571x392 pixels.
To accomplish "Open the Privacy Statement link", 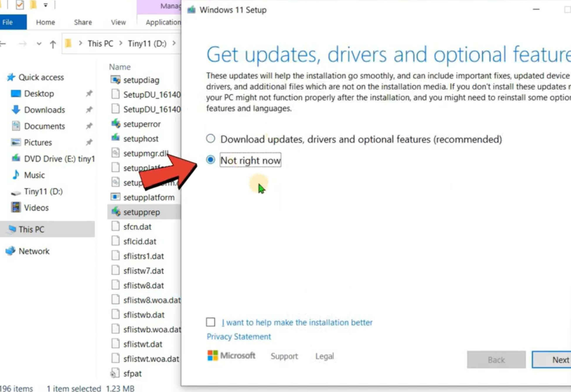I will 238,336.
